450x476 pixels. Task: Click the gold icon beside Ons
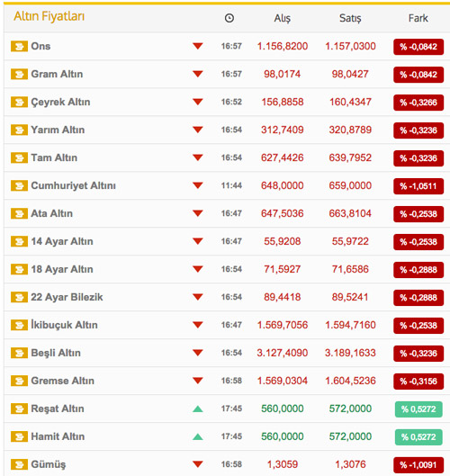(x=19, y=47)
